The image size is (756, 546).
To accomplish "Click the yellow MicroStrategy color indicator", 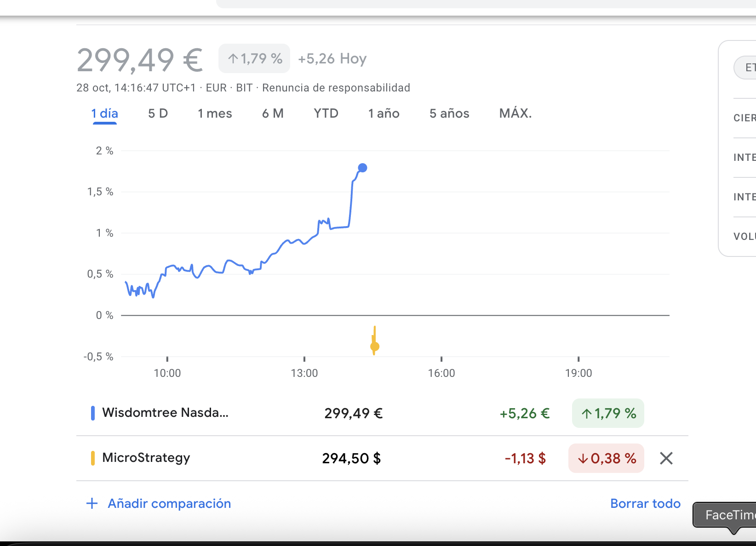I will tap(93, 458).
